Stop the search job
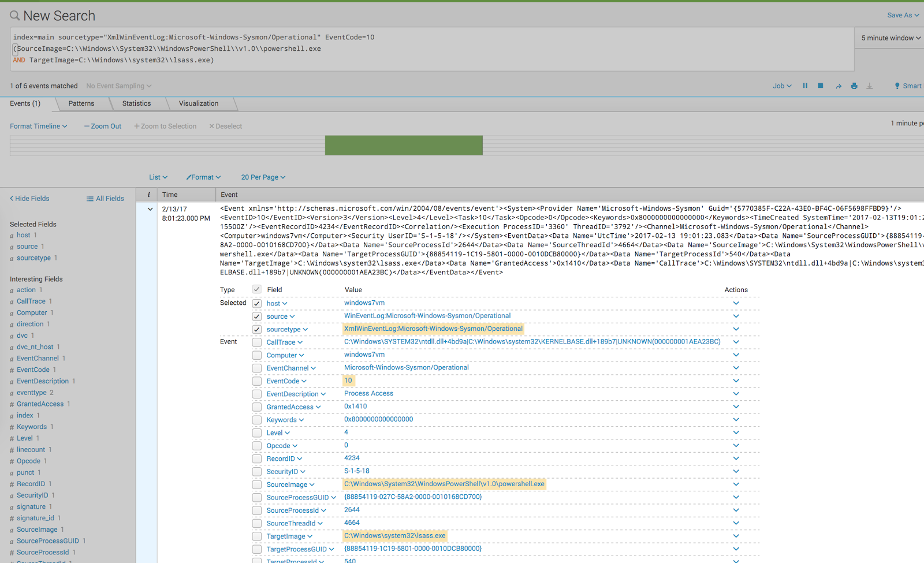This screenshot has height=563, width=924. tap(820, 85)
